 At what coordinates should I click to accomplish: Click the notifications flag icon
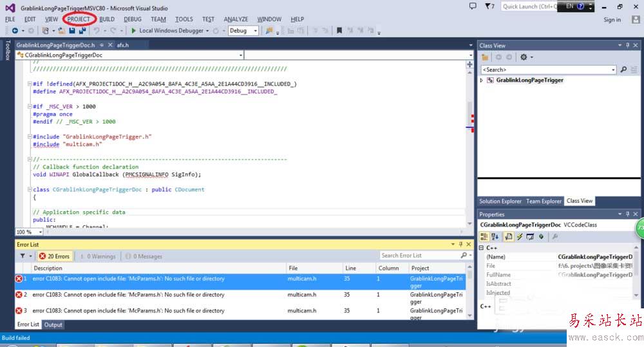coord(489,6)
